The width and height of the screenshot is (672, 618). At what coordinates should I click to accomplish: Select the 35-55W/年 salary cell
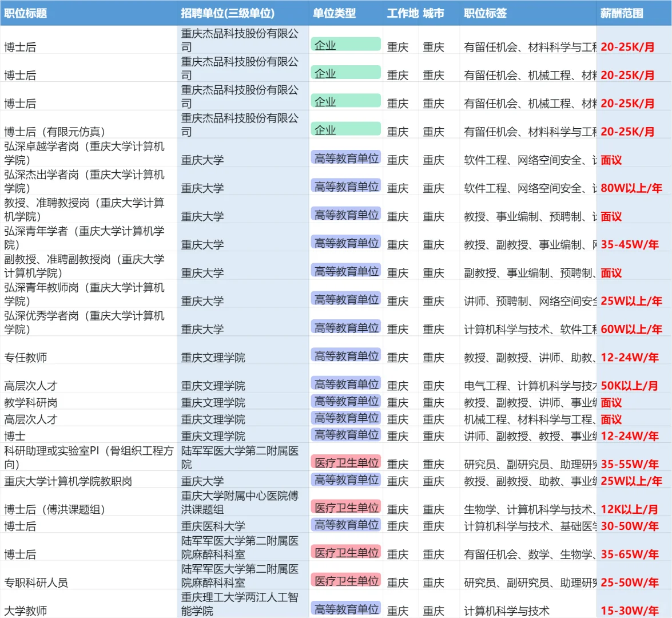[x=634, y=457]
